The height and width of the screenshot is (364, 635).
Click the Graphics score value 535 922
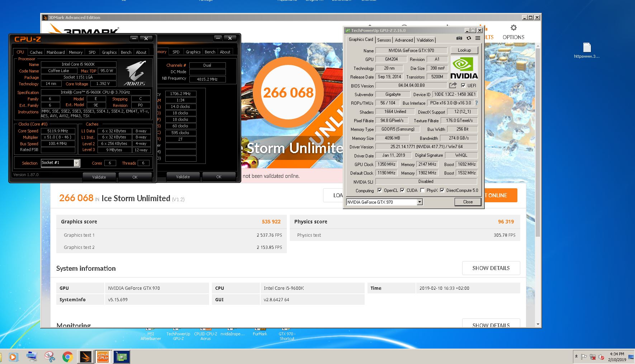(271, 222)
